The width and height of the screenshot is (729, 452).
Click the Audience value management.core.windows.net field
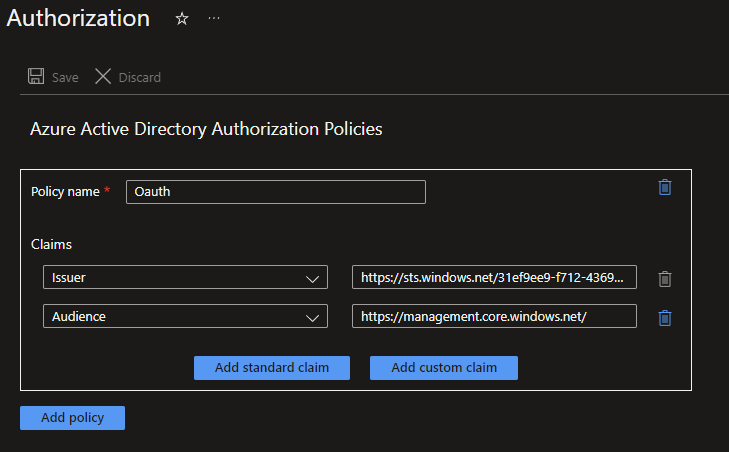(x=494, y=316)
